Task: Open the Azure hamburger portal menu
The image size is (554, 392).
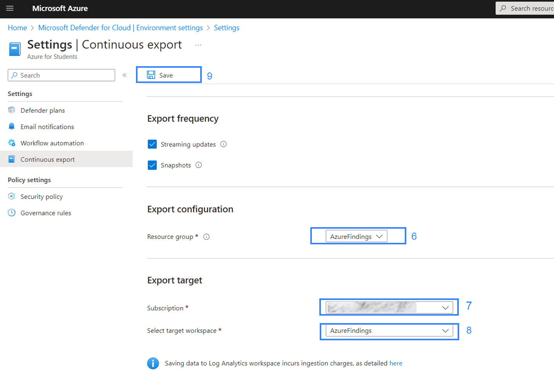Action: 10,8
